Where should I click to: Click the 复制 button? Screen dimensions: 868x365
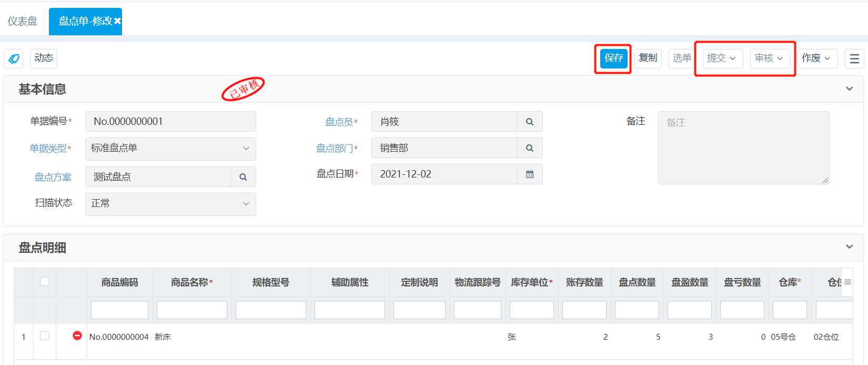pos(648,58)
